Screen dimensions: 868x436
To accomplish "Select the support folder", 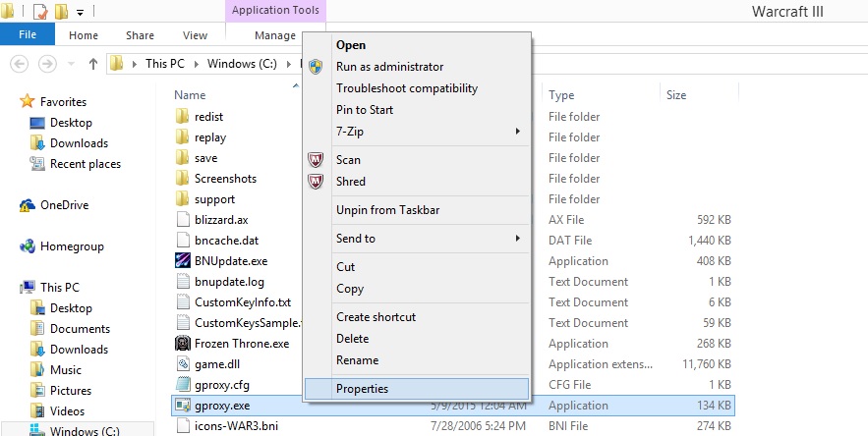I will click(214, 198).
